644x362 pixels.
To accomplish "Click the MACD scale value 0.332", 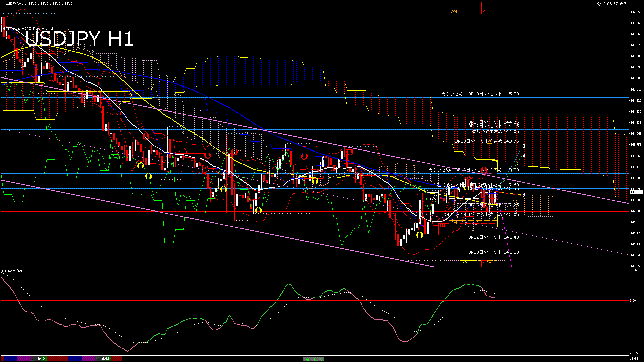I will point(634,270).
